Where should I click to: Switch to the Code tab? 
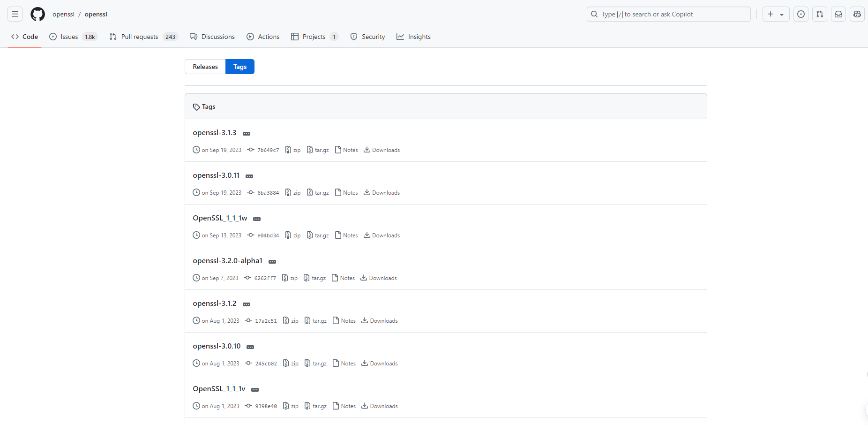coord(25,37)
